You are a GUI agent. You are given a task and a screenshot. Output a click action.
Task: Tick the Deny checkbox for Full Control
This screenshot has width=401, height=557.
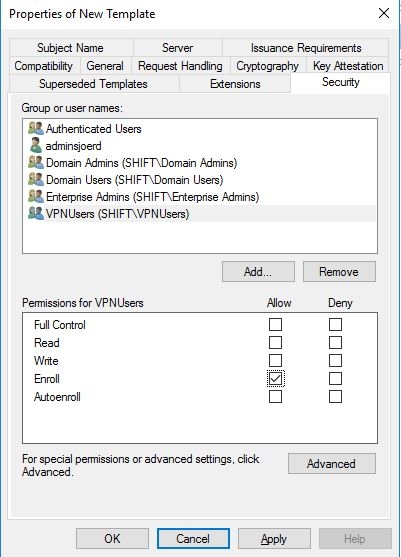click(x=335, y=325)
